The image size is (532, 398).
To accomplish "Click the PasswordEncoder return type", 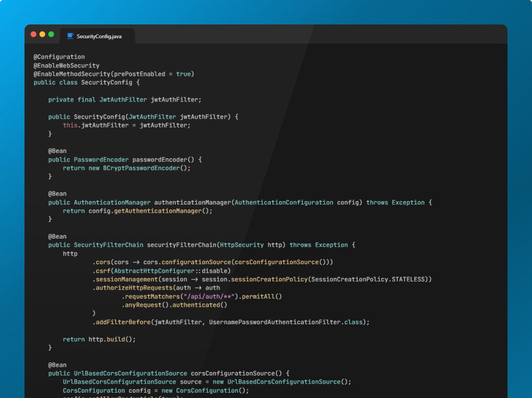I will [101, 159].
